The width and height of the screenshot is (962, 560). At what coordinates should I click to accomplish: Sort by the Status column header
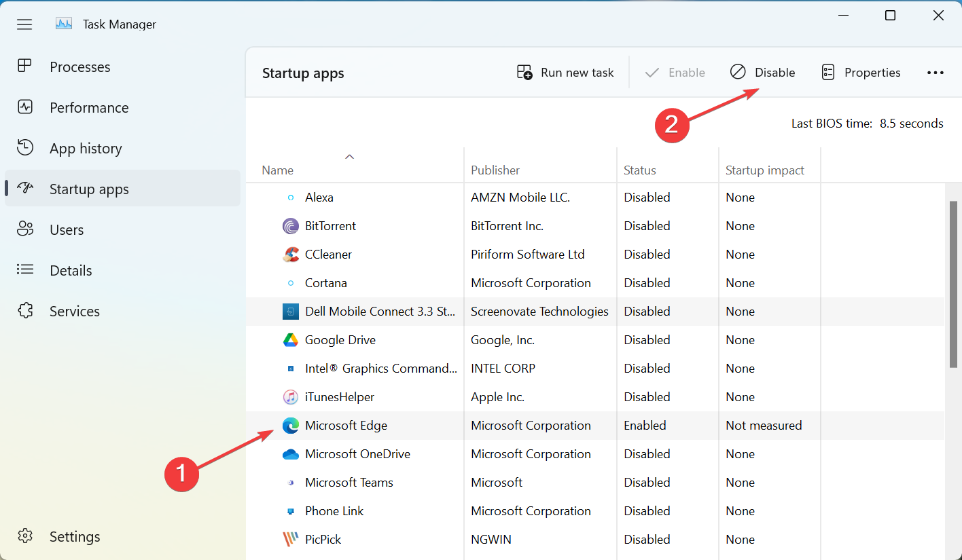(640, 170)
